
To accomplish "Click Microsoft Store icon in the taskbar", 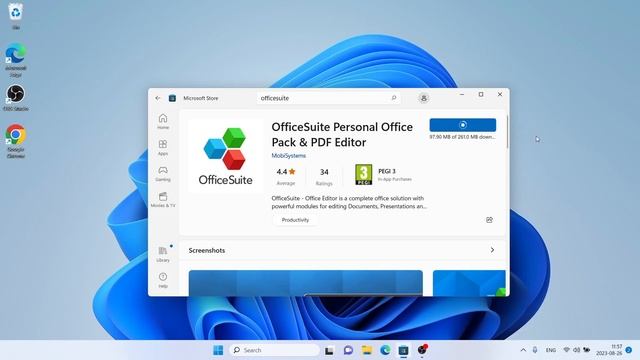I will [x=403, y=350].
